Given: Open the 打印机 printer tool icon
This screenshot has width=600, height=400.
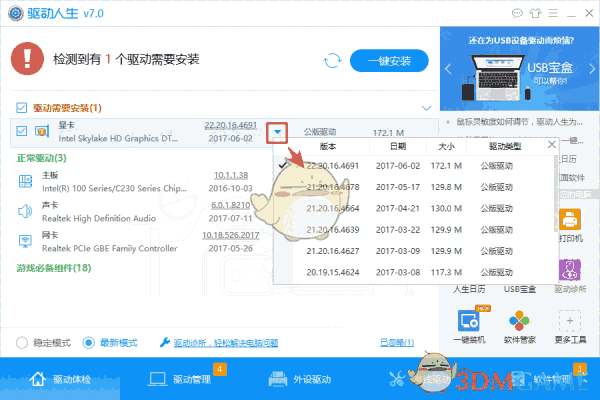Looking at the screenshot, I should pyautogui.click(x=570, y=220).
